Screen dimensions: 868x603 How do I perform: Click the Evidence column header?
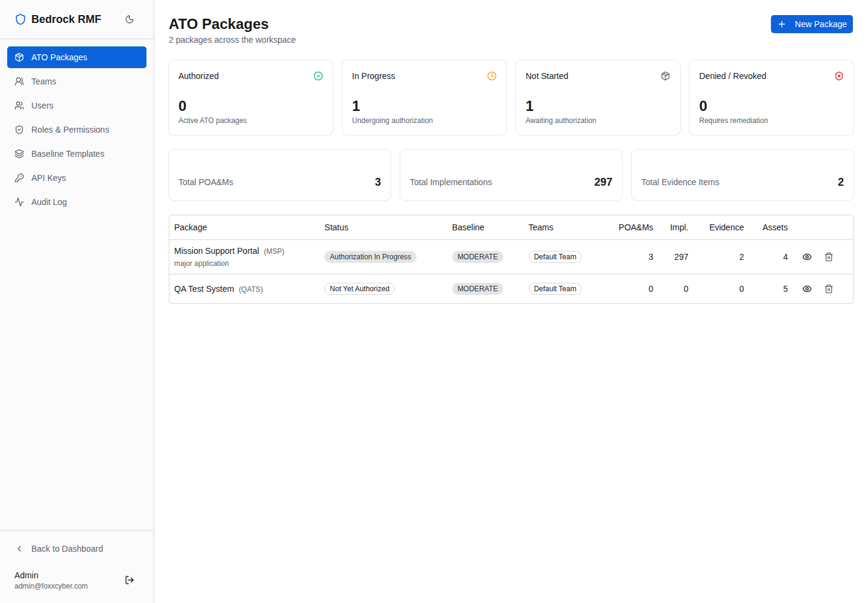[726, 227]
